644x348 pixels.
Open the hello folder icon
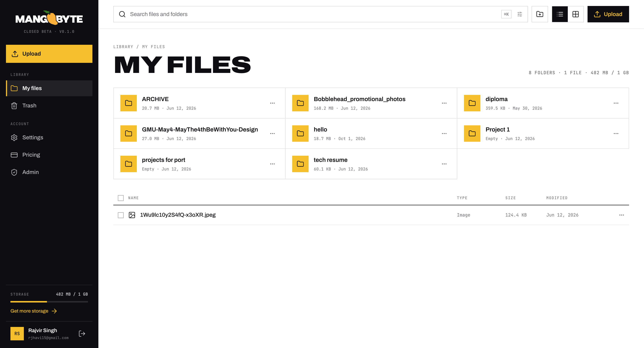tap(300, 133)
